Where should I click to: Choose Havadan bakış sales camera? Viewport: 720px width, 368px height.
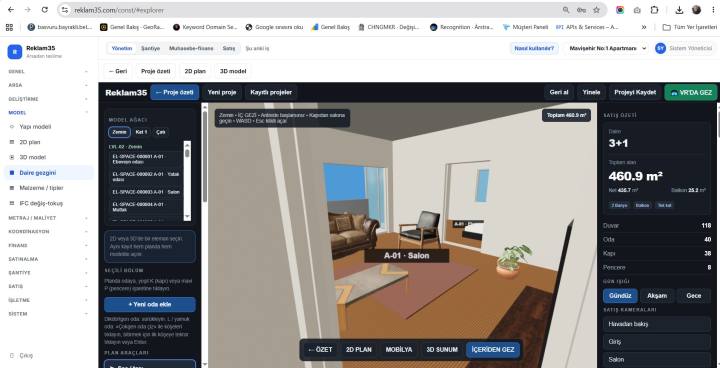(x=657, y=324)
